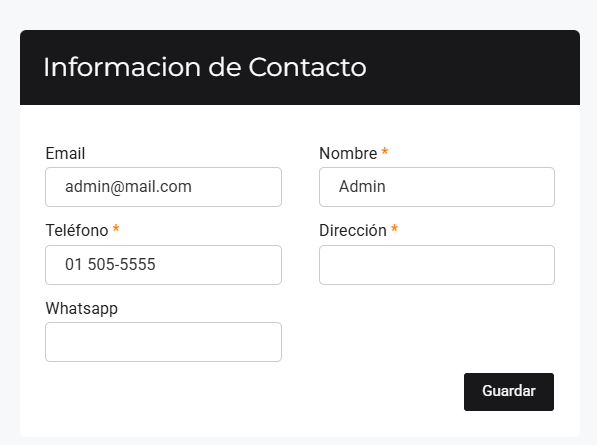This screenshot has height=445, width=597.
Task: Click the Nombre label text
Action: coord(348,153)
